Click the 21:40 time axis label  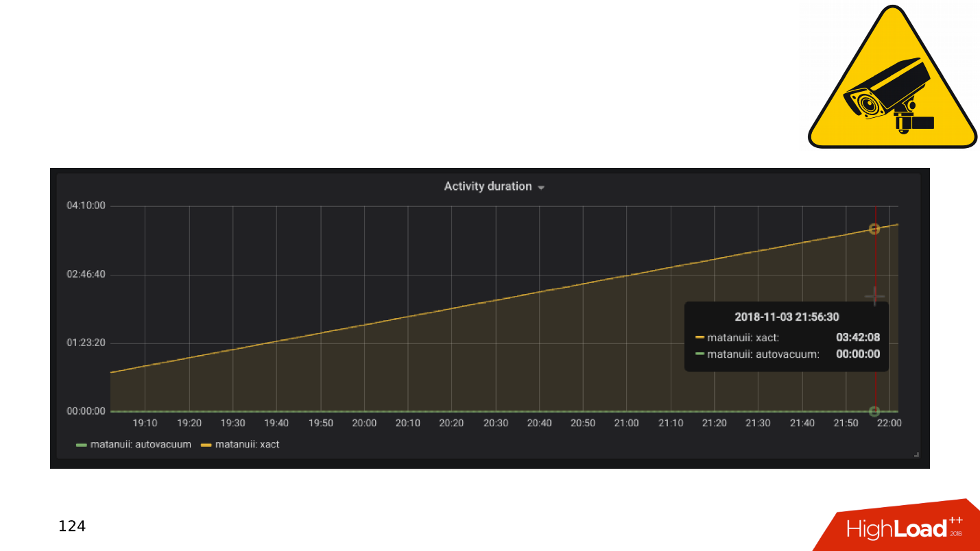point(802,423)
